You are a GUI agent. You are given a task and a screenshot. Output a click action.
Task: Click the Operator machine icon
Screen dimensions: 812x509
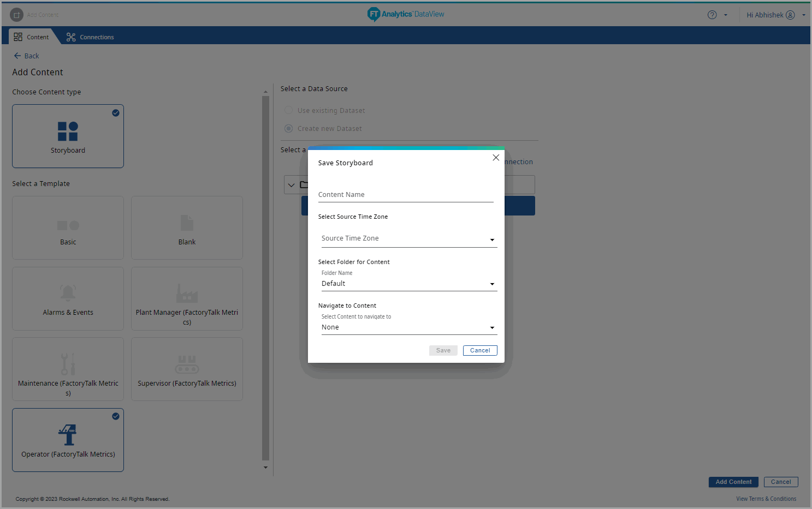click(x=68, y=435)
